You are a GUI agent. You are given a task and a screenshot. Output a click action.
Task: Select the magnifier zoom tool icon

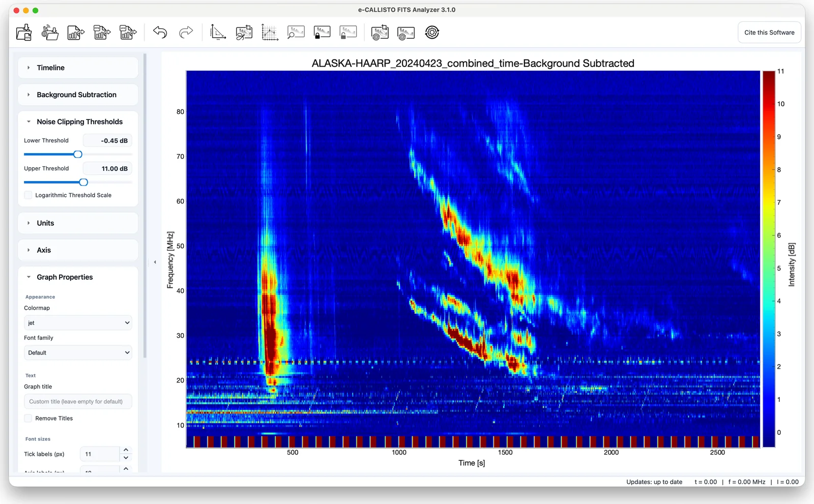point(296,33)
